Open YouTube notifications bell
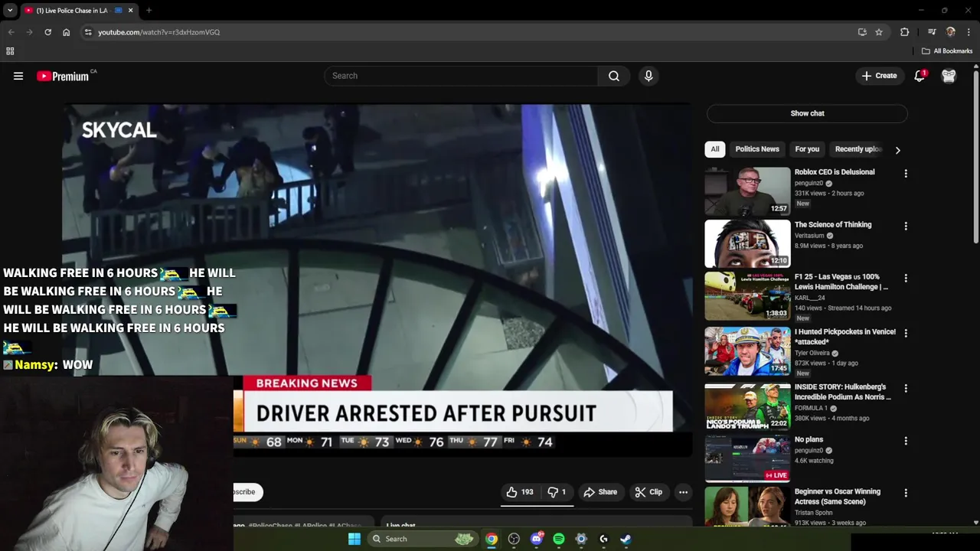980x551 pixels. [x=920, y=76]
